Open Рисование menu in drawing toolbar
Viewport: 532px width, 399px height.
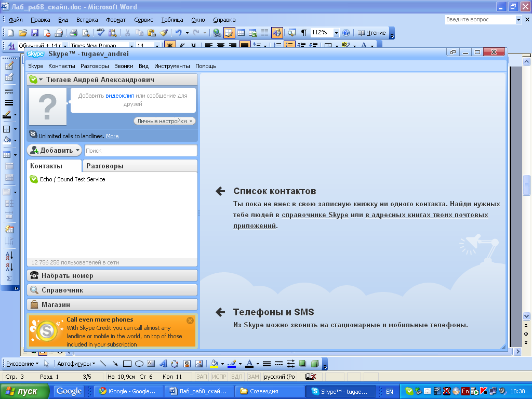22,364
